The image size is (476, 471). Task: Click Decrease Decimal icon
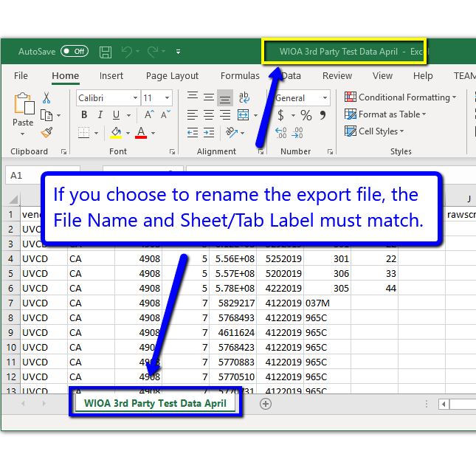297,133
